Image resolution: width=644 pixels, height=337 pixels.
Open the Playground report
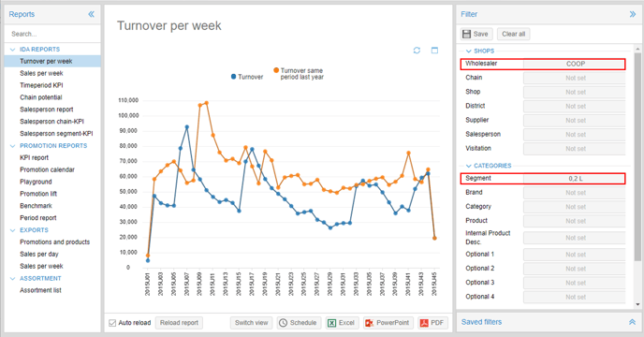(36, 182)
